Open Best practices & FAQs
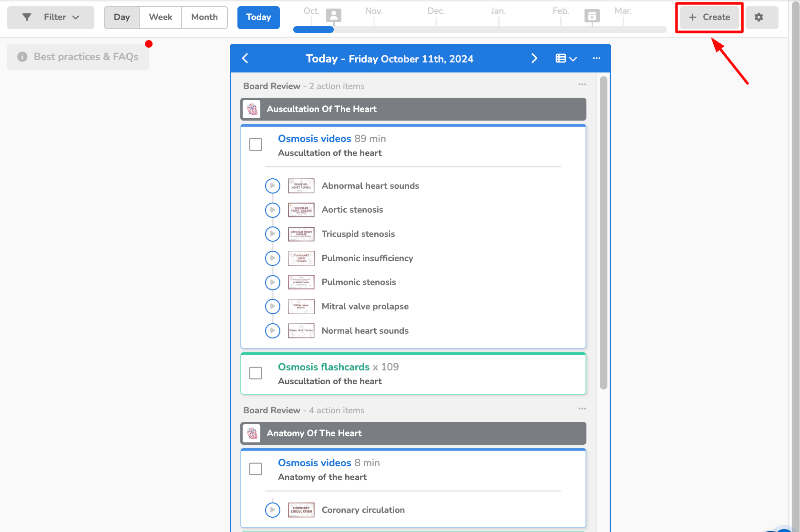 (78, 57)
